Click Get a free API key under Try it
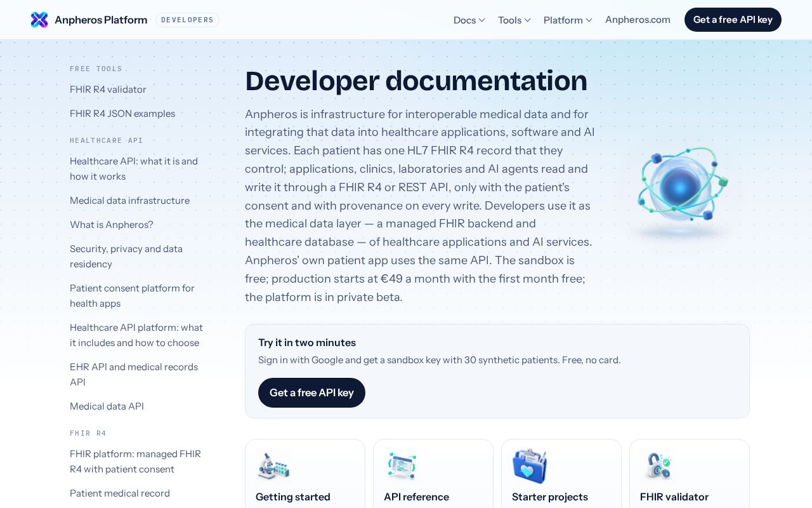This screenshot has height=508, width=812. pyautogui.click(x=311, y=392)
